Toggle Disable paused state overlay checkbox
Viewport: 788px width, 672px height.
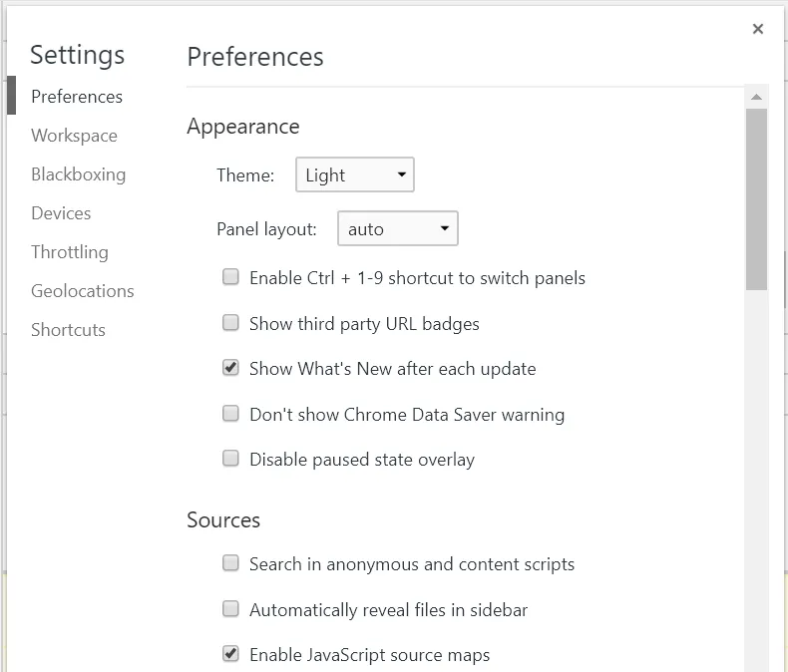tap(230, 459)
